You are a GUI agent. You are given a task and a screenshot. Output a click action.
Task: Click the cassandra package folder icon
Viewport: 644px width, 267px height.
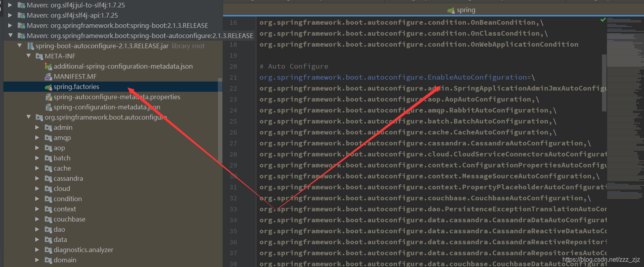pos(48,178)
